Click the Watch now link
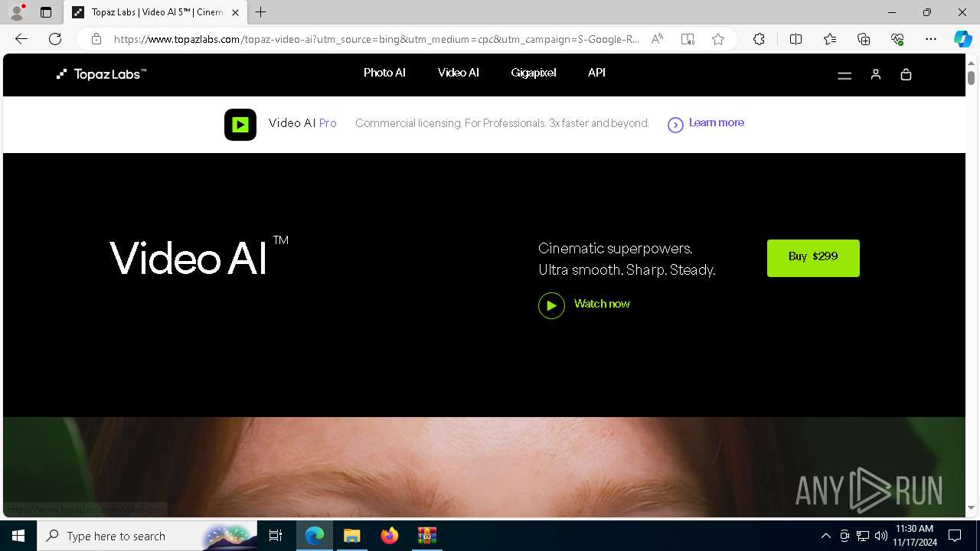 (x=602, y=304)
